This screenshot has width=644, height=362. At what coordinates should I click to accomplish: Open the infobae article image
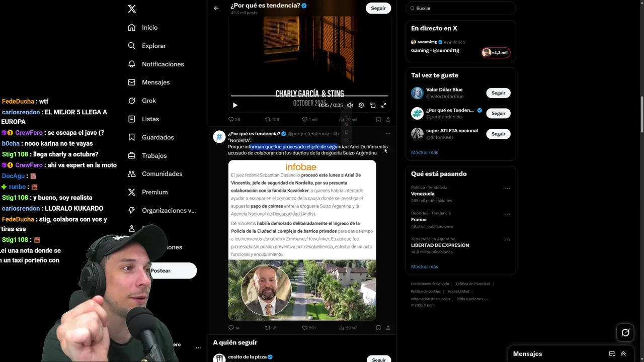302,240
